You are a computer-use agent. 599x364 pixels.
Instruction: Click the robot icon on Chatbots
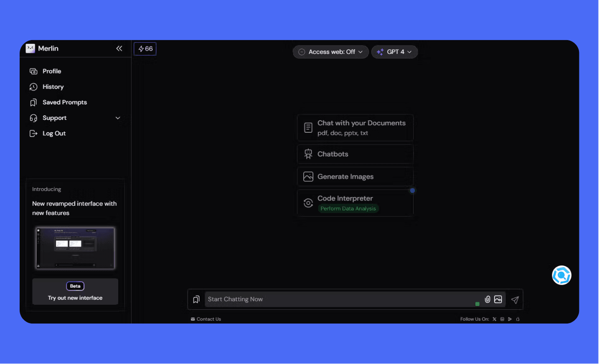(308, 154)
